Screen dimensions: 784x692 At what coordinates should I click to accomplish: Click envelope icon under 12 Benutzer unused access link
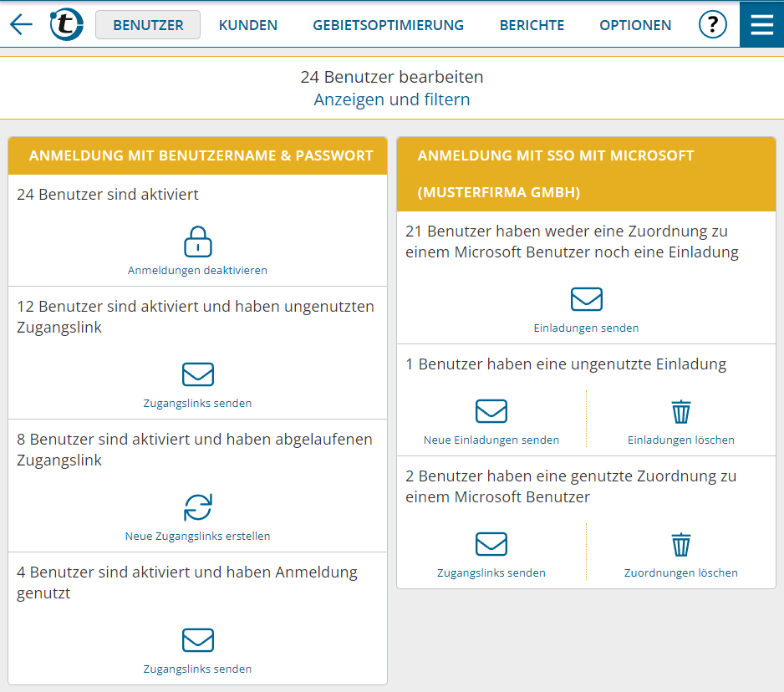[x=198, y=374]
